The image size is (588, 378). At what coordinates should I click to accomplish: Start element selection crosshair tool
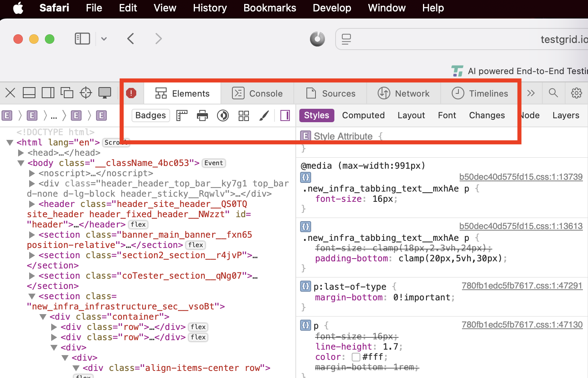pyautogui.click(x=86, y=93)
